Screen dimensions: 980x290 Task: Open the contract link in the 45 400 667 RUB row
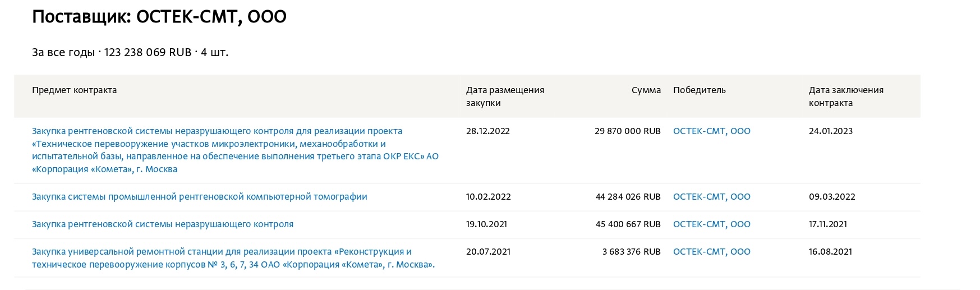[162, 224]
